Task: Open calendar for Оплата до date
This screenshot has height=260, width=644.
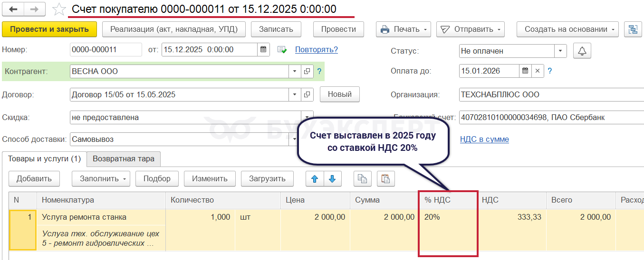Action: 525,71
